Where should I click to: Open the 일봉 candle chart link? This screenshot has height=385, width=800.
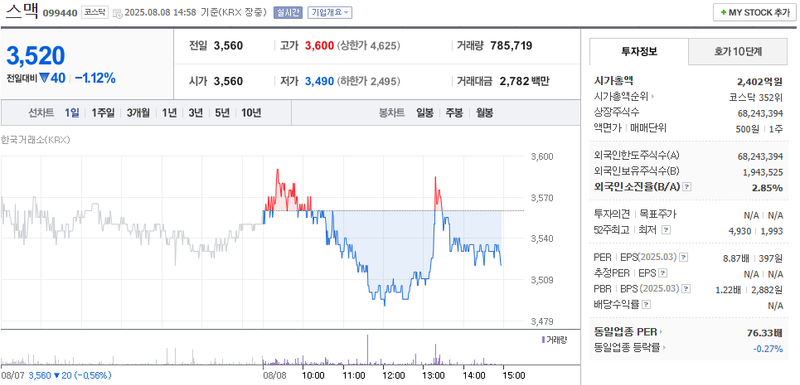click(424, 113)
